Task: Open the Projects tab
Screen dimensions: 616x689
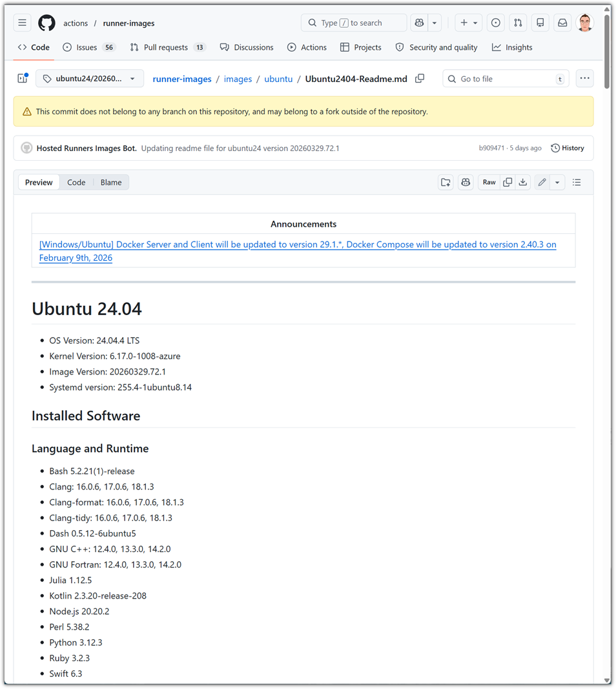Action: (x=361, y=47)
